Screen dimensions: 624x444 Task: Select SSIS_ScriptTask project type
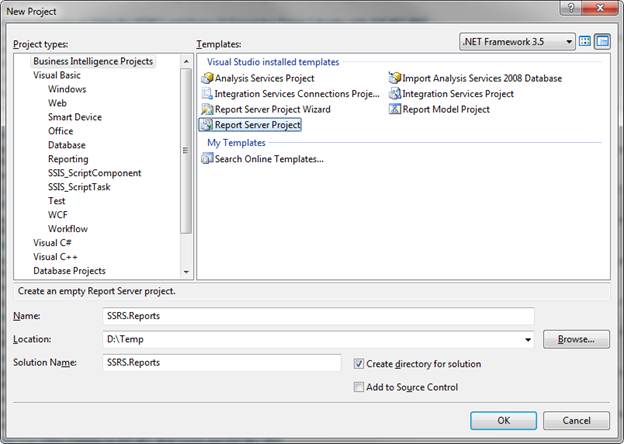79,187
